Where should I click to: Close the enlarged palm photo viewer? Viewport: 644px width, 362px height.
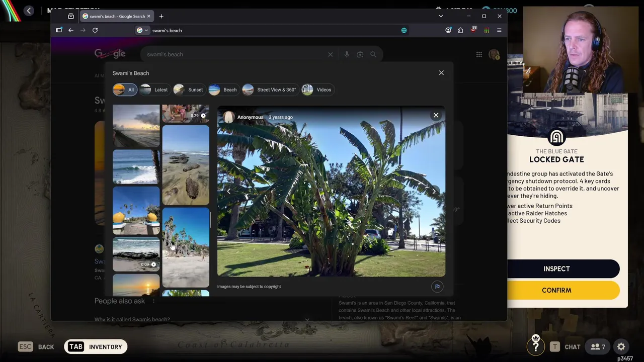[x=436, y=116]
